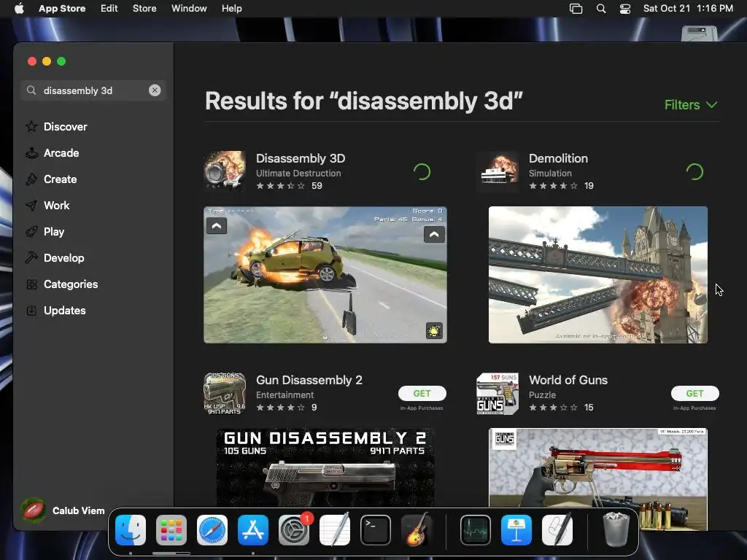The height and width of the screenshot is (560, 747).
Task: View the Gun Disassembly 2 pistol screenshot
Action: (325, 467)
